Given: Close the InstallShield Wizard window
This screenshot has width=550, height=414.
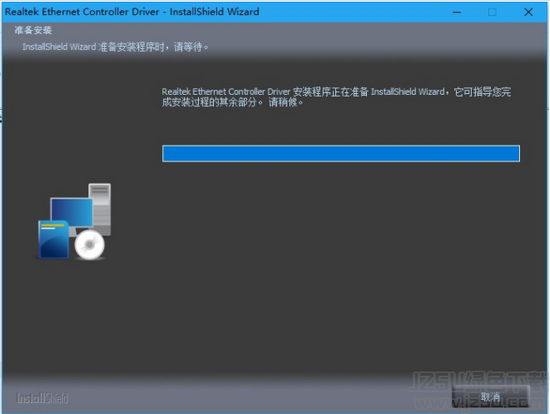Looking at the screenshot, I should 528,12.
